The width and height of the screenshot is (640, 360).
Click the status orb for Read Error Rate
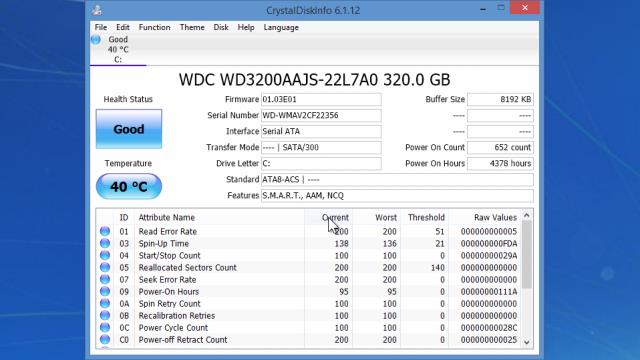click(105, 231)
